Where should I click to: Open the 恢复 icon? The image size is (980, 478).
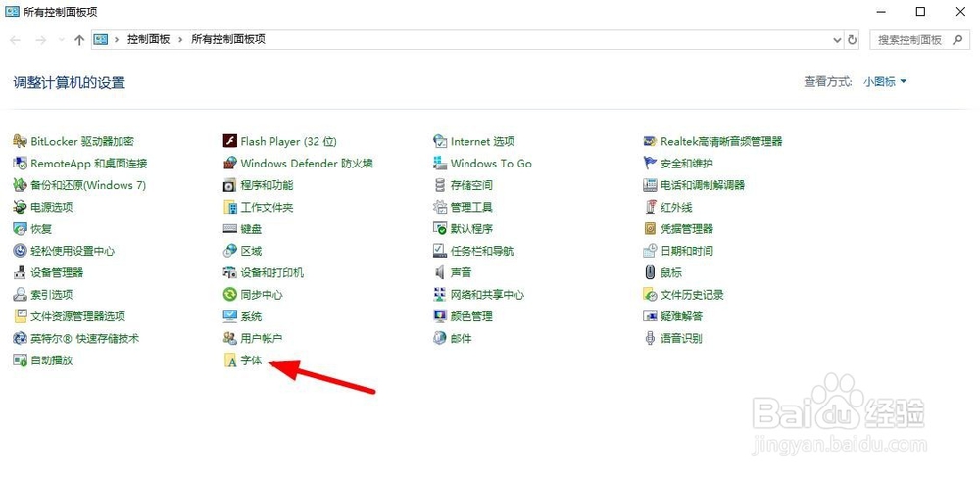[x=20, y=229]
